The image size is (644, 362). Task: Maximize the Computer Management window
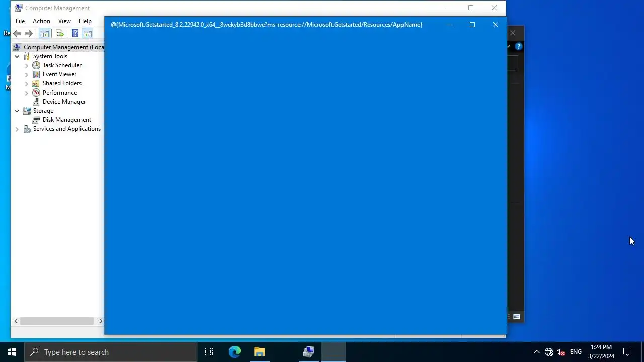[471, 8]
